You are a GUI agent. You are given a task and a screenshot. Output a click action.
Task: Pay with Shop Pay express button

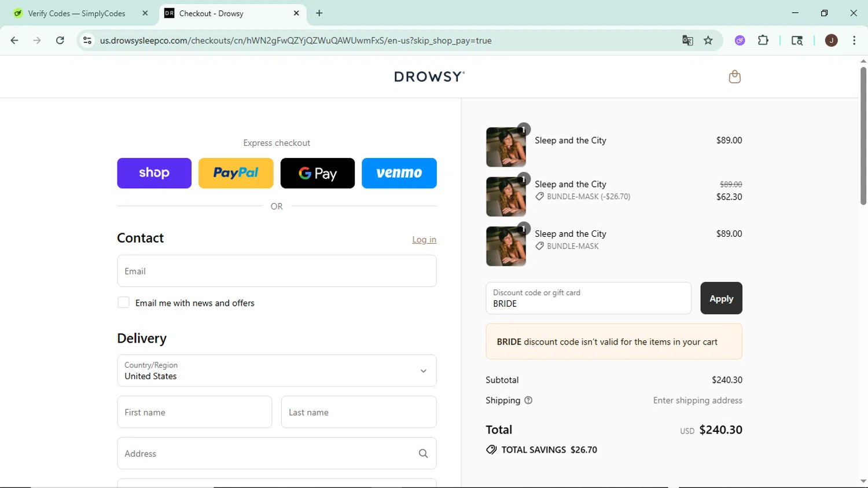click(154, 173)
